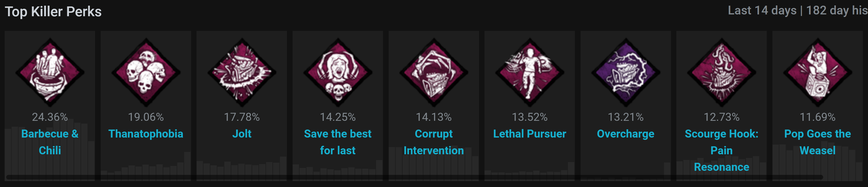Click the Save the best for last icon
Screen dimensions: 868x187
[x=338, y=72]
